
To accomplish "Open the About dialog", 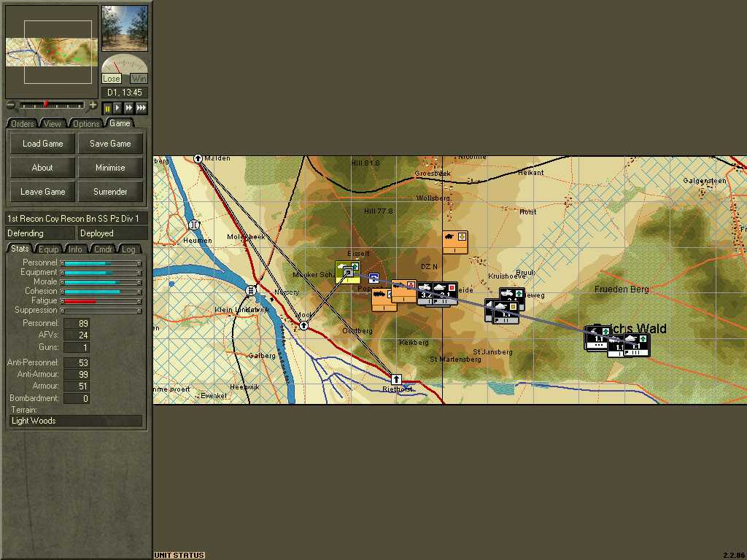I will point(42,168).
